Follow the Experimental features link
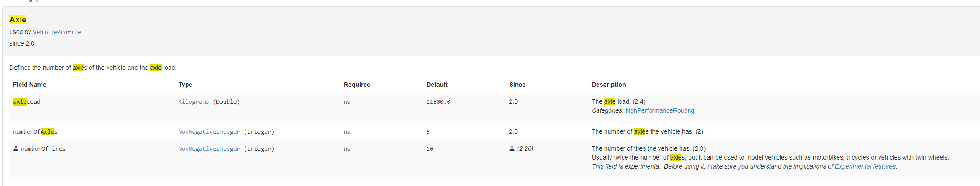Viewport: 980px width, 186px height. [x=865, y=166]
